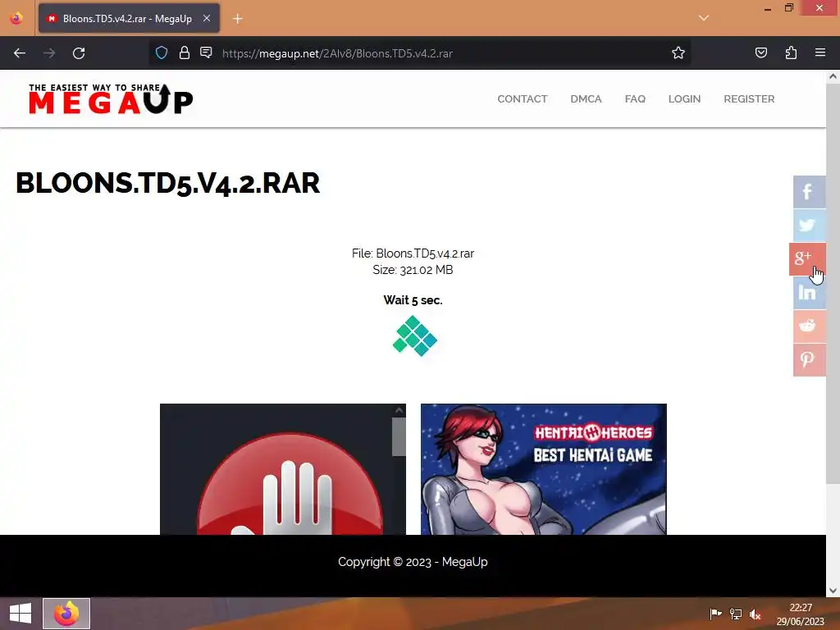Viewport: 840px width, 630px height.
Task: Share the file on Reddit
Action: click(809, 326)
